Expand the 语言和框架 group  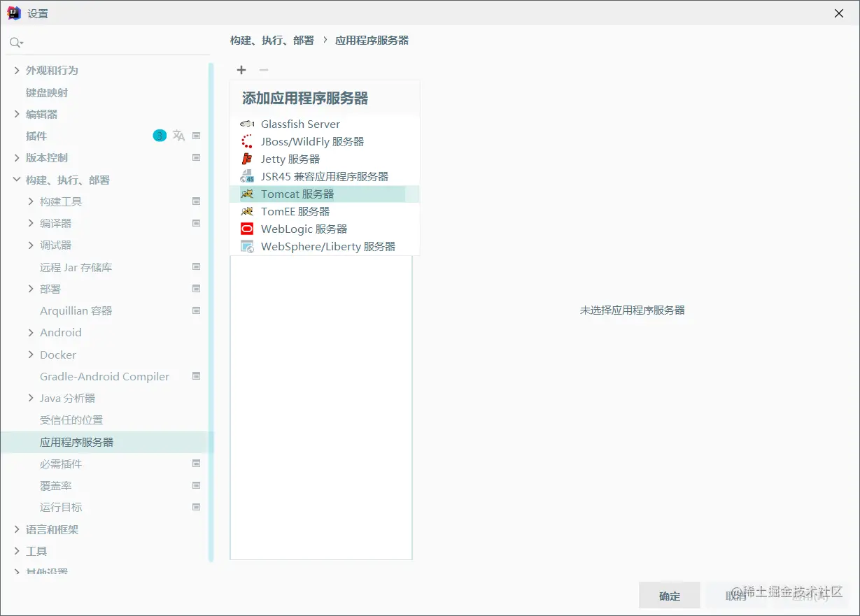coord(17,529)
